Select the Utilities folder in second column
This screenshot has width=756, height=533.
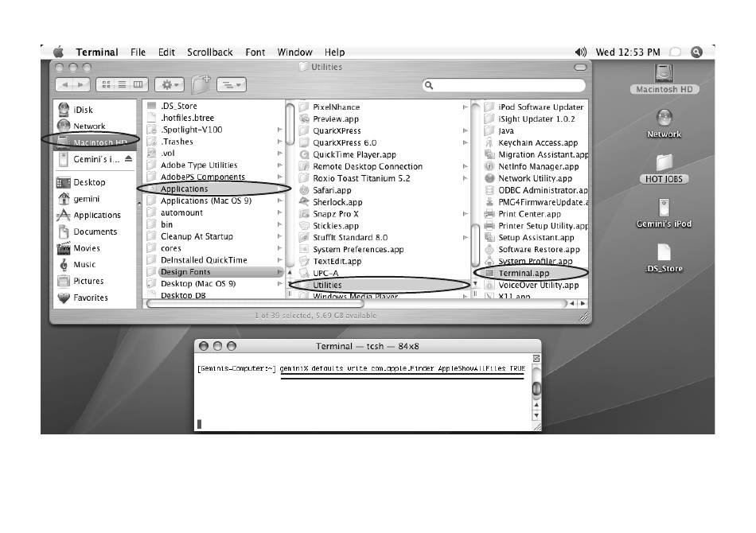click(x=381, y=285)
